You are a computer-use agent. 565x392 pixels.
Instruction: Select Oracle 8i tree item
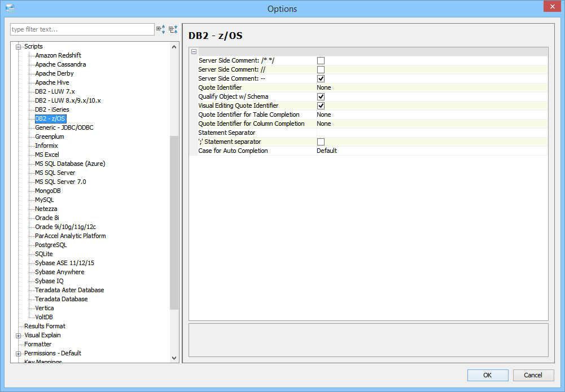click(47, 217)
